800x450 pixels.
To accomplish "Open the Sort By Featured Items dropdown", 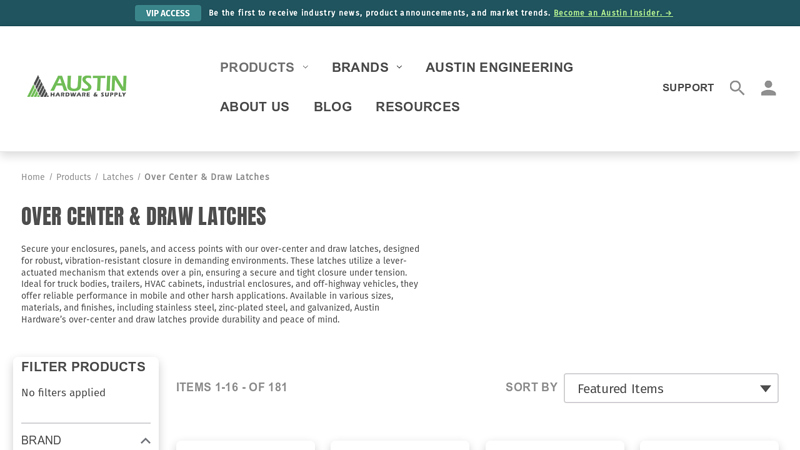I will point(671,388).
